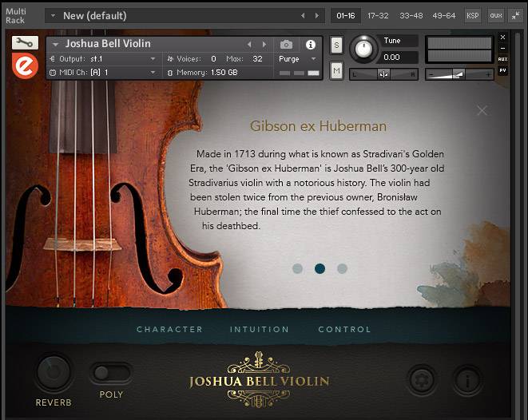Open the wrench instrument edit mode
The width and height of the screenshot is (528, 420).
(x=25, y=43)
